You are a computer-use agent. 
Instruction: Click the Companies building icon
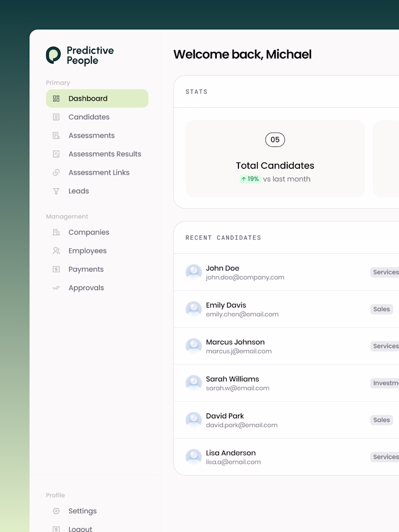(56, 233)
